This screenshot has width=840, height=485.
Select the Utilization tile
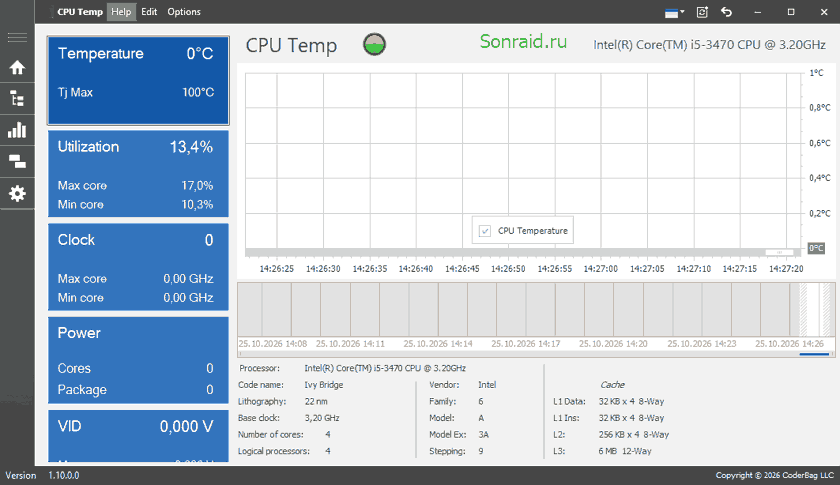(x=138, y=174)
